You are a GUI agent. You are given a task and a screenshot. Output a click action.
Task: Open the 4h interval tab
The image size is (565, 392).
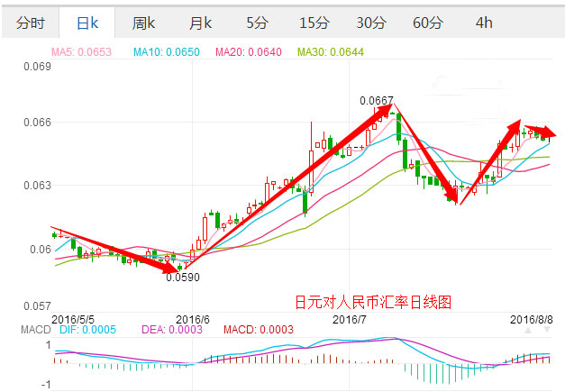coord(484,23)
